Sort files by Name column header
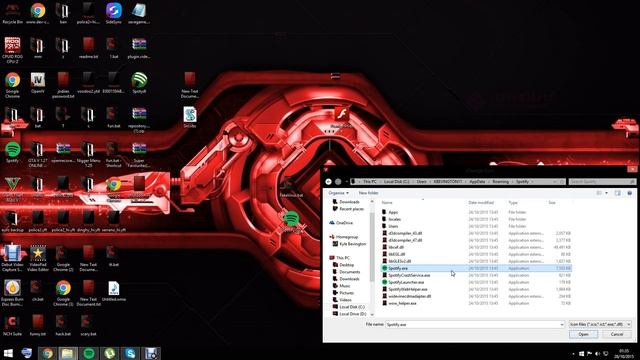The height and width of the screenshot is (360, 640). click(387, 202)
